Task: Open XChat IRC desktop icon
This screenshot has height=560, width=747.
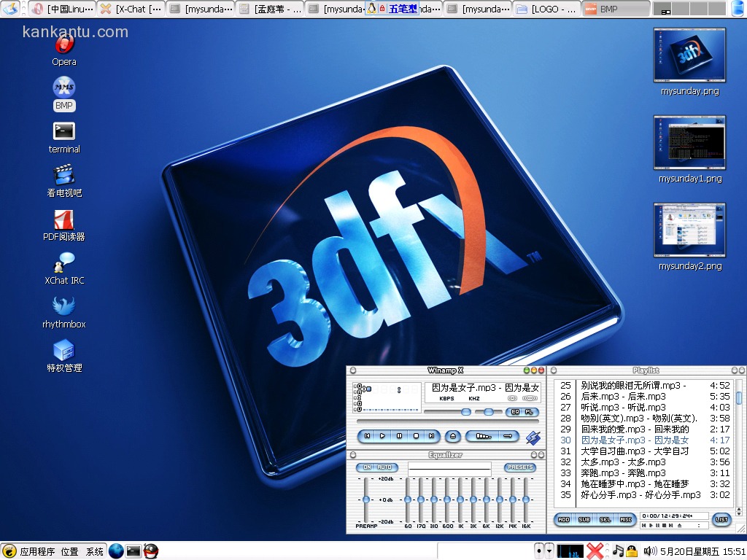Action: (64, 269)
